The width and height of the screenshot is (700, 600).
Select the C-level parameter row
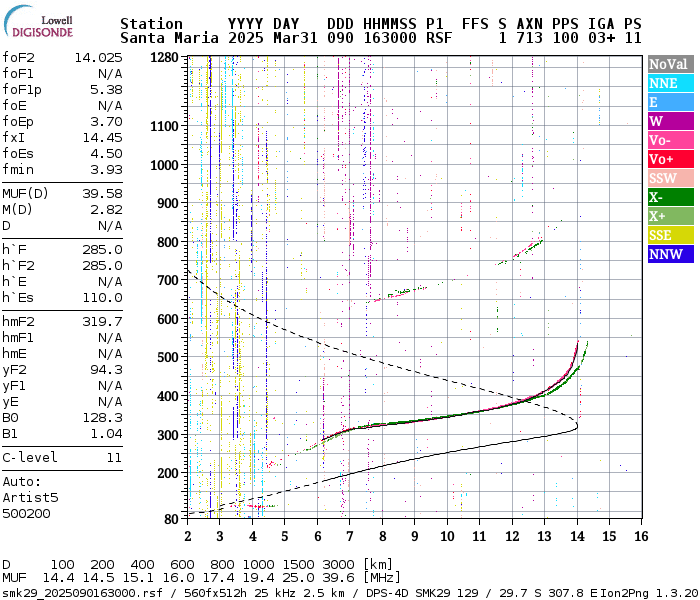click(62, 457)
